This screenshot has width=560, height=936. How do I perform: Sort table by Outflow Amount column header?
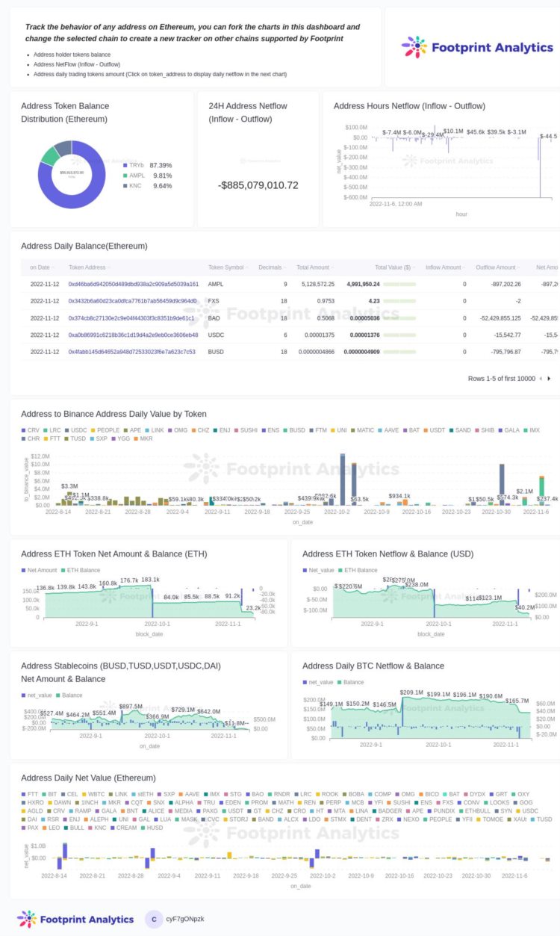(495, 267)
